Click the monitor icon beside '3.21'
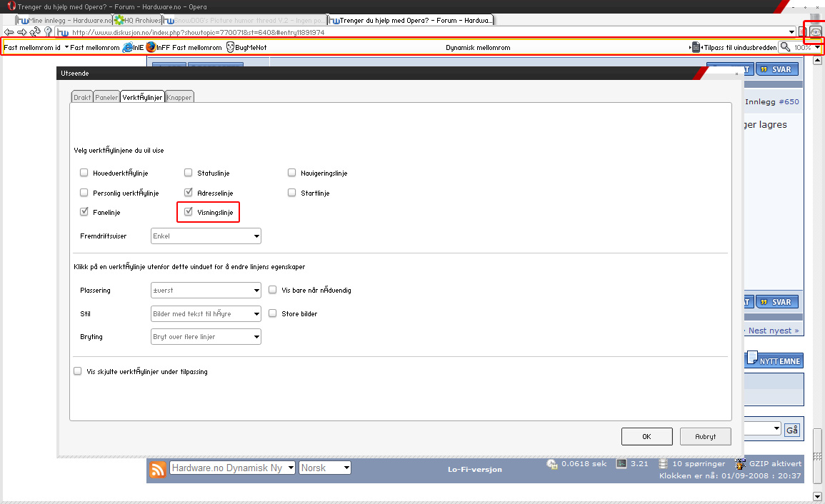This screenshot has width=825, height=504. pos(621,463)
